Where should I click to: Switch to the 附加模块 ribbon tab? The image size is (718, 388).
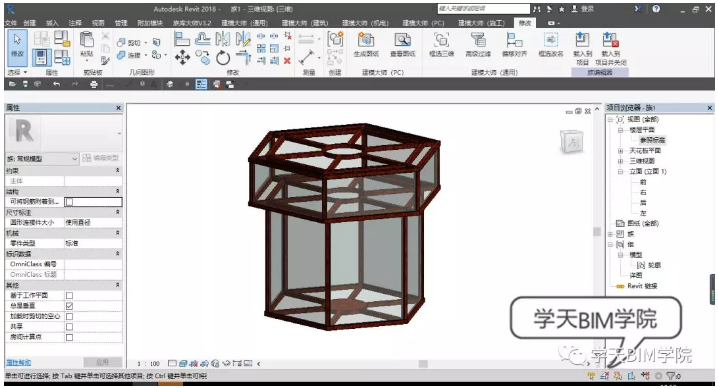pyautogui.click(x=150, y=23)
